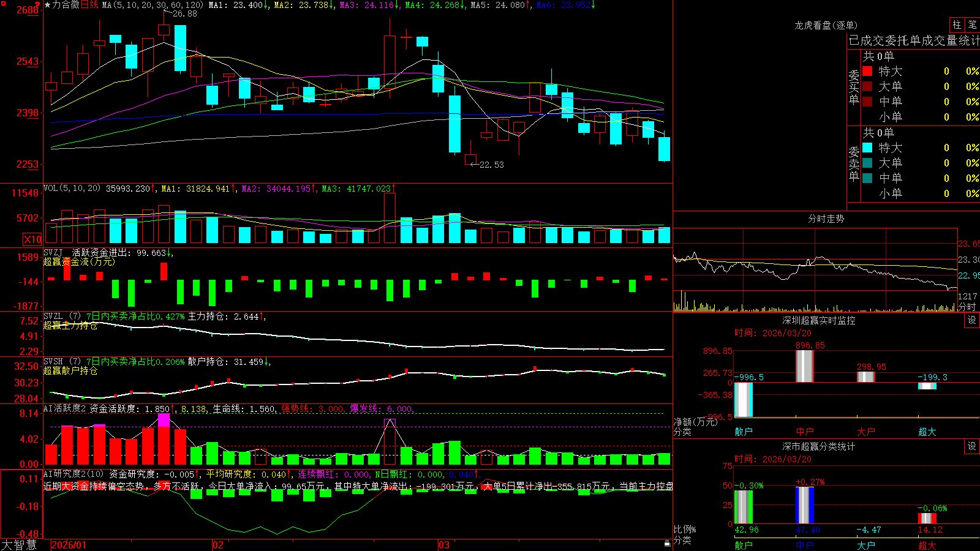Click the 14.12 超大 bar in 分类统计
980x551 pixels.
pyautogui.click(x=927, y=519)
